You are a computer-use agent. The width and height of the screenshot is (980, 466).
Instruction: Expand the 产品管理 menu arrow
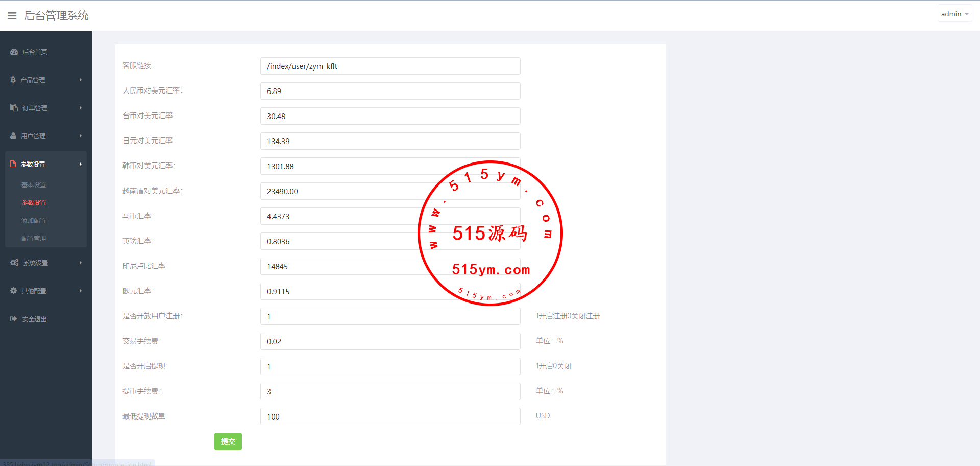pyautogui.click(x=81, y=80)
